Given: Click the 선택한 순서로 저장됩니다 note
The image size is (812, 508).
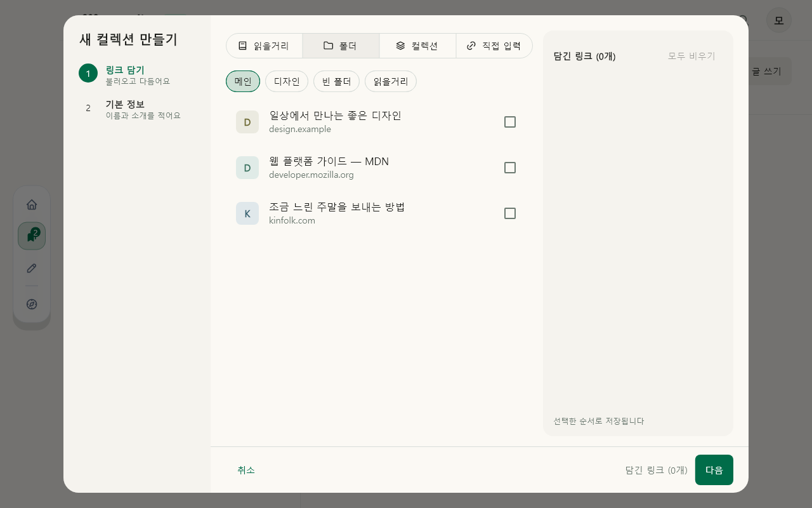Looking at the screenshot, I should 598,421.
